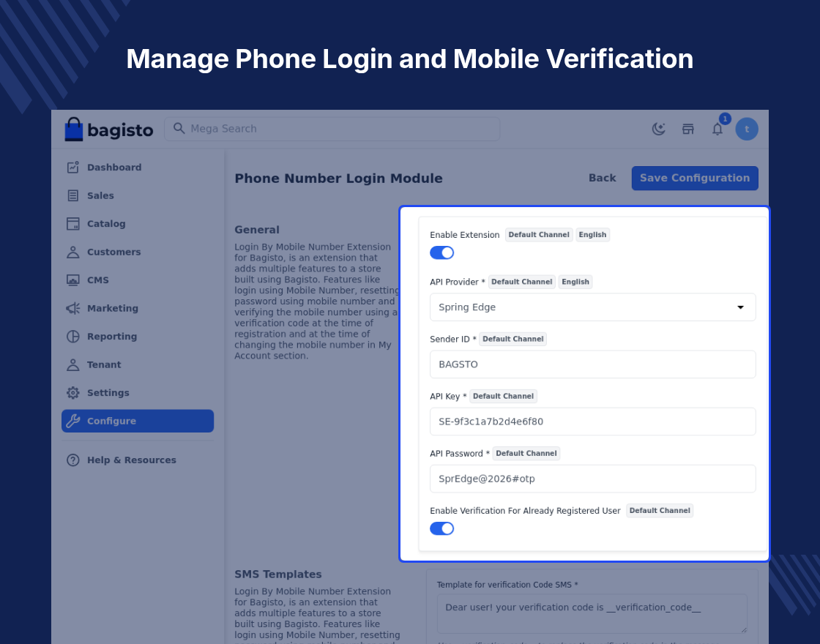The height and width of the screenshot is (644, 820).
Task: Toggle dark mode moon icon
Action: click(658, 129)
